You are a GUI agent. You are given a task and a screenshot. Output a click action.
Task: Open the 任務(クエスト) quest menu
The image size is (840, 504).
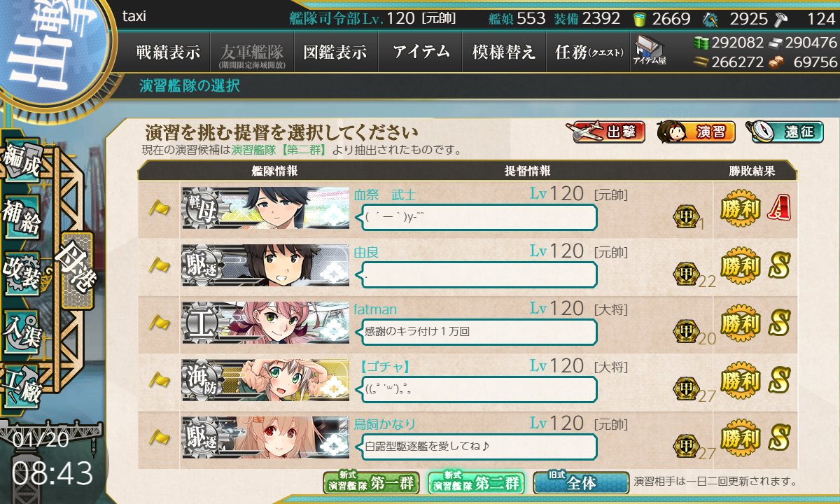[x=588, y=52]
